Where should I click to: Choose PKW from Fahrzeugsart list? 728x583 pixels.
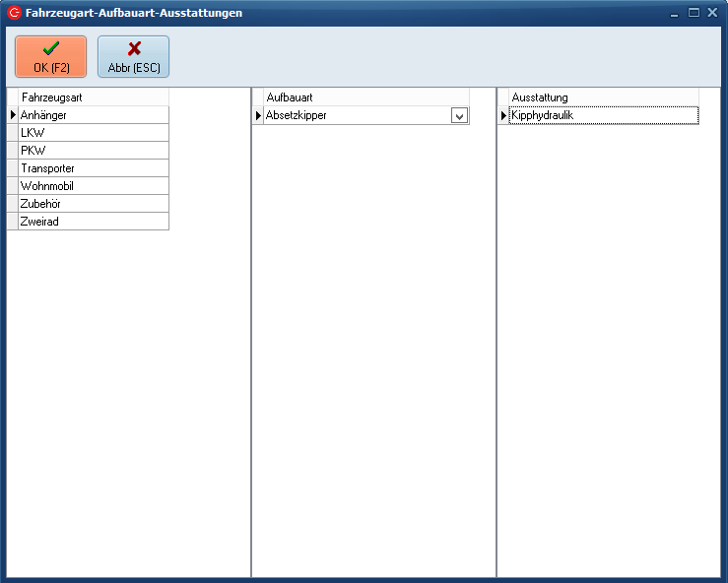[x=93, y=151]
